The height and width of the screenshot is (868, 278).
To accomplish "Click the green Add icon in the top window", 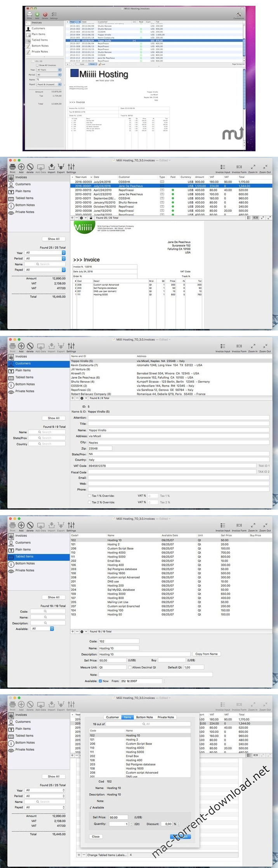I will (x=37, y=14).
